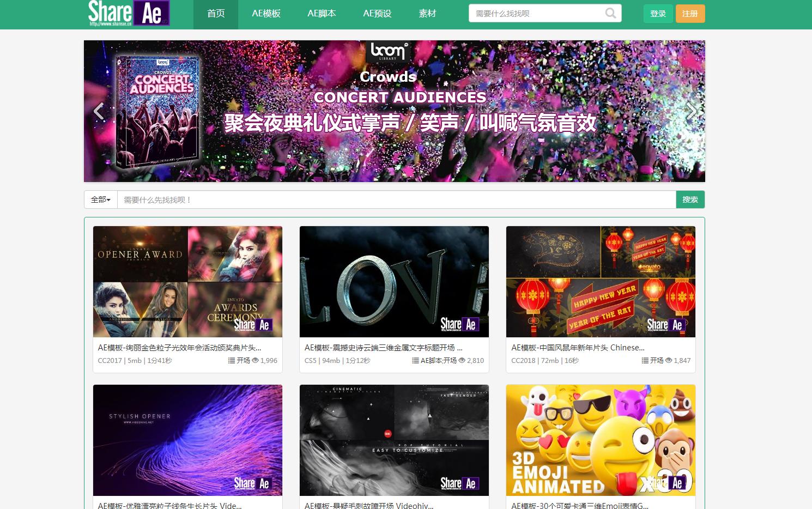Open AE模板-中国风鼠年新年片头 title link

coord(578,348)
